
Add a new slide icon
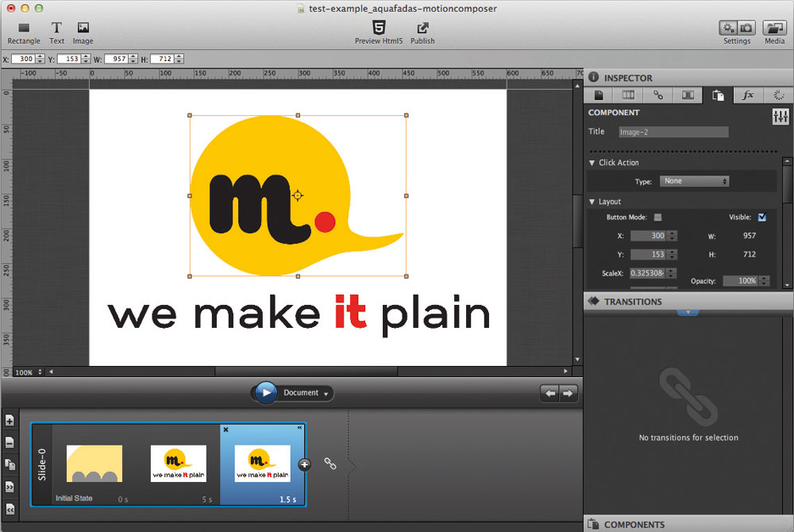10,421
